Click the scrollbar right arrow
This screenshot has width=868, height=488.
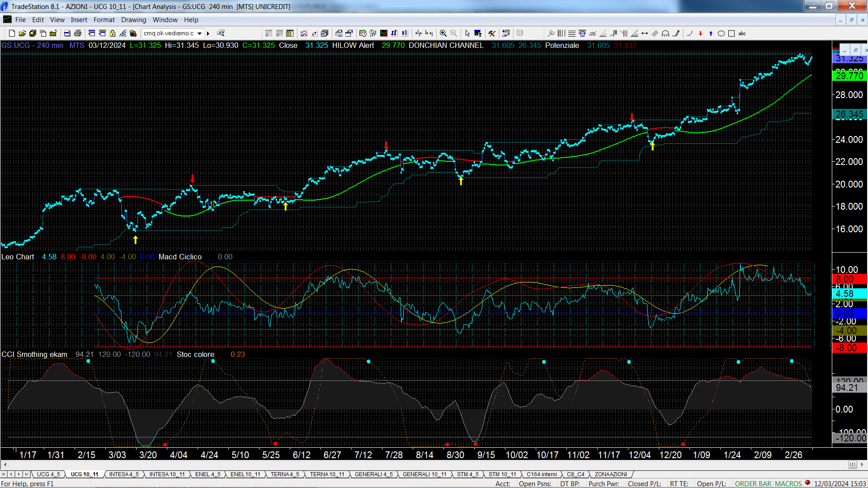pyautogui.click(x=862, y=465)
